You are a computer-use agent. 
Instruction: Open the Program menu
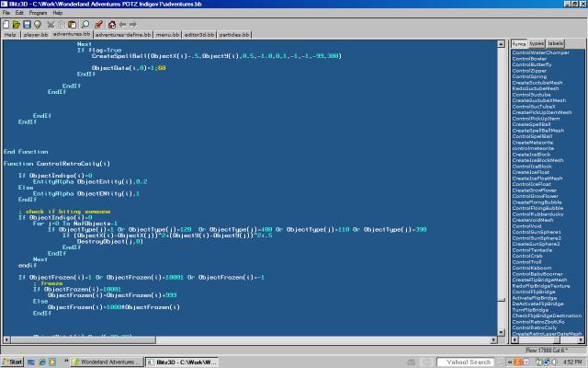pos(38,14)
